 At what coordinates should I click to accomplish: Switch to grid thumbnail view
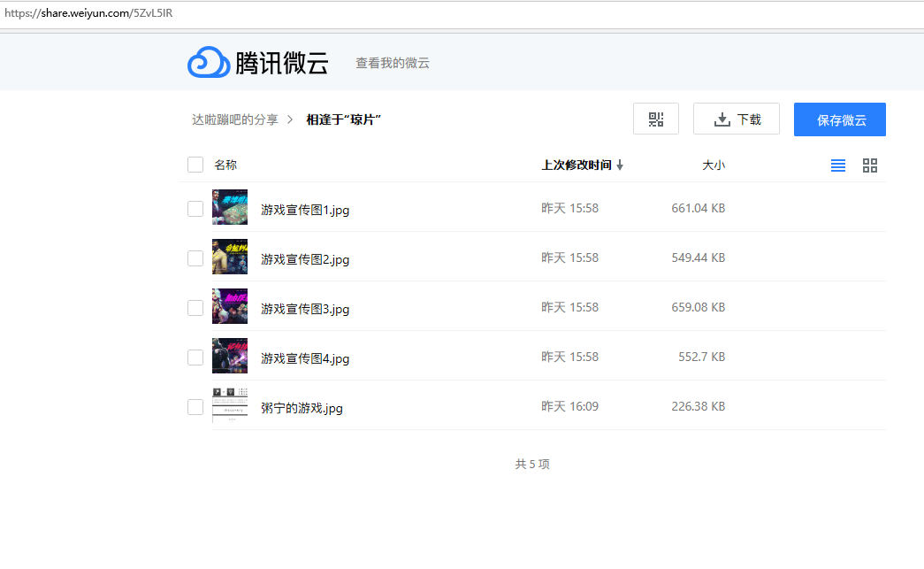[x=870, y=165]
